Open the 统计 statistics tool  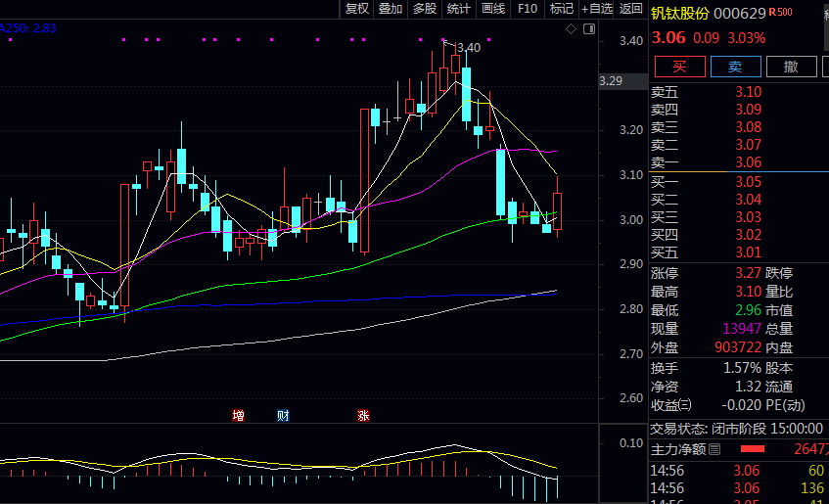(x=458, y=9)
